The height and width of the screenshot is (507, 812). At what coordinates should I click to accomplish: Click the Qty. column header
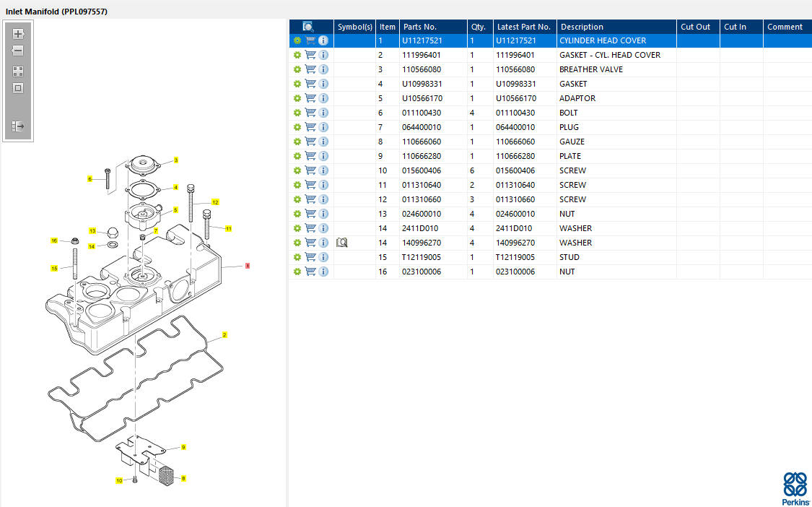[x=479, y=27]
